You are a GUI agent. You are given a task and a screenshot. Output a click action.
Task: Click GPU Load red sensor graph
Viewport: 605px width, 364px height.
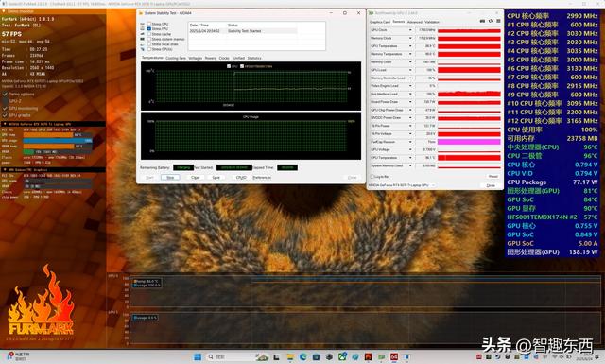coord(469,70)
